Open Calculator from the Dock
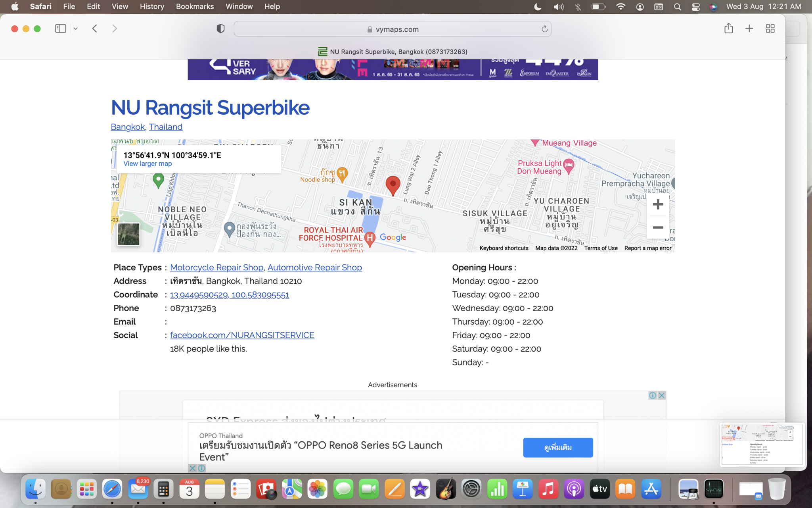This screenshot has width=812, height=508. (163, 489)
